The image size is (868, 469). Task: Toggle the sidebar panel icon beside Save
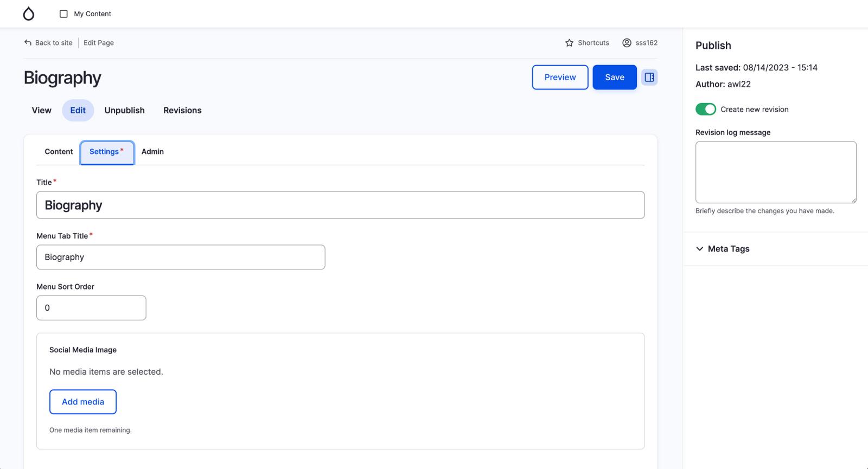(x=649, y=78)
